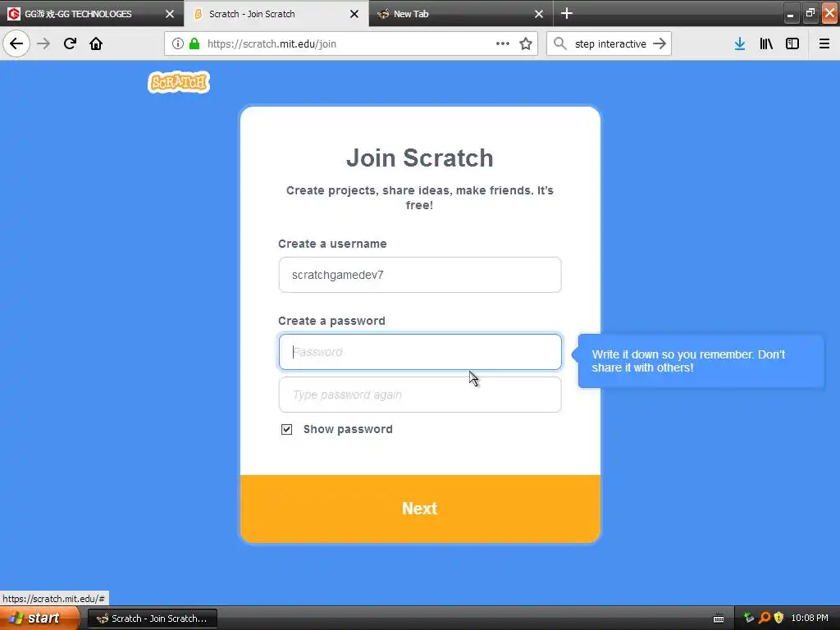
Task: Go back using browser back arrow
Action: click(x=16, y=43)
